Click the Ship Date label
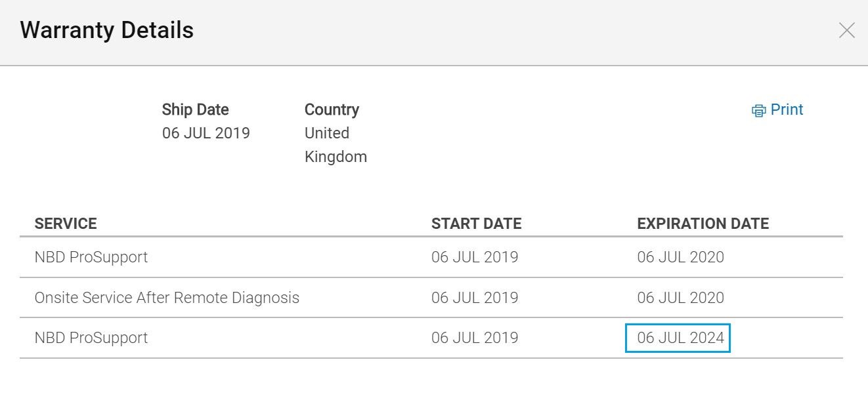 (x=196, y=110)
